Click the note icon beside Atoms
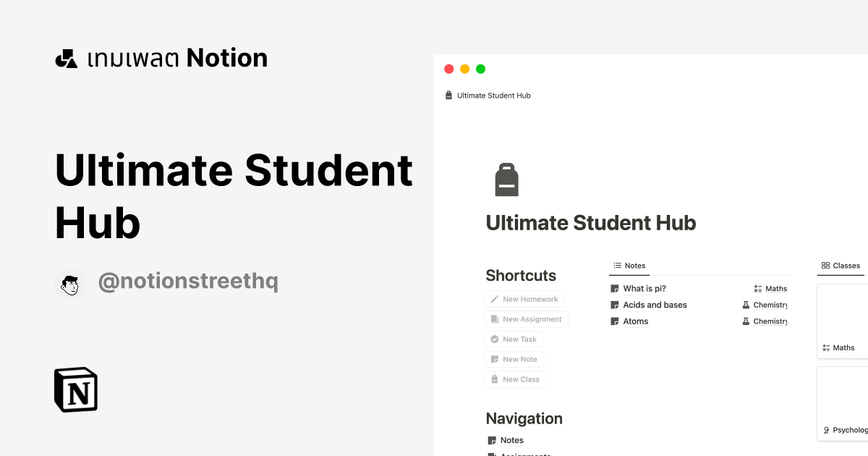The width and height of the screenshot is (868, 456). (x=614, y=321)
